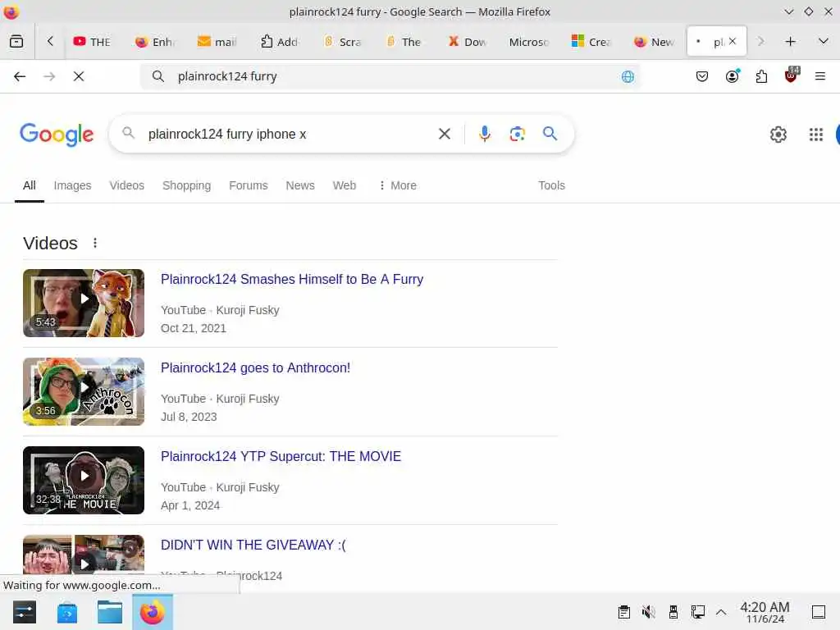Switch to News results
Viewport: 840px width, 630px height.
[x=300, y=185]
